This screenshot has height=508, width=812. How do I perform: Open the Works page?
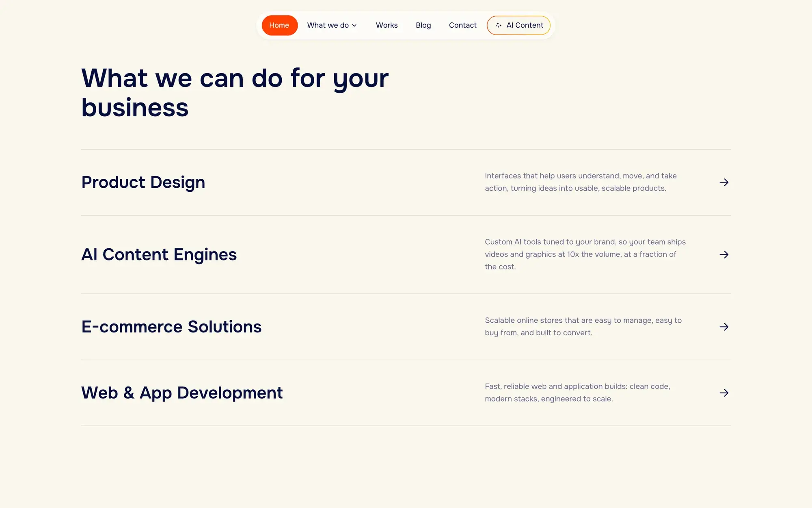pos(387,25)
